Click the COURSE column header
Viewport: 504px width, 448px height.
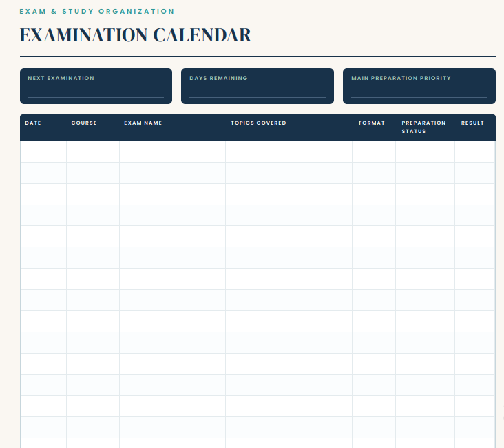point(84,123)
